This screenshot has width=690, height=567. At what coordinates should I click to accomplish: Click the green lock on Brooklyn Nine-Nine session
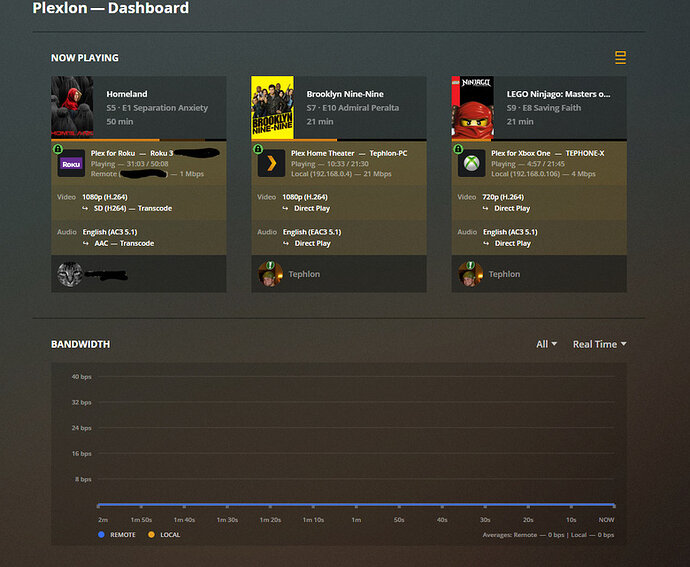click(258, 149)
